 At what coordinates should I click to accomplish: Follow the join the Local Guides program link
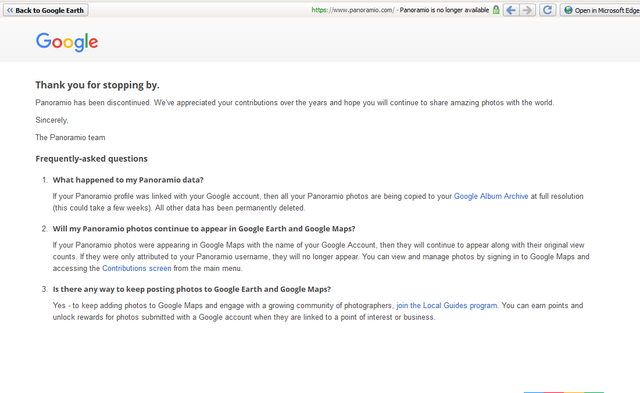click(x=447, y=306)
